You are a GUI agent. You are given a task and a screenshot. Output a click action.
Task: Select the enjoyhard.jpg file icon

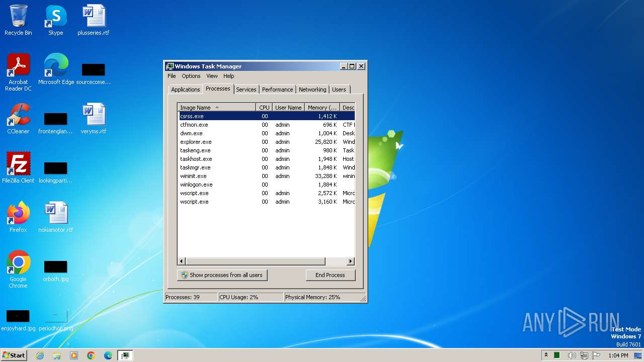pos(18,320)
